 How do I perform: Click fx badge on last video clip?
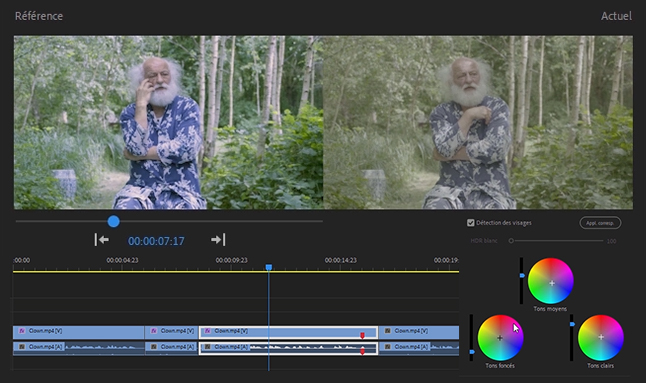[388, 331]
